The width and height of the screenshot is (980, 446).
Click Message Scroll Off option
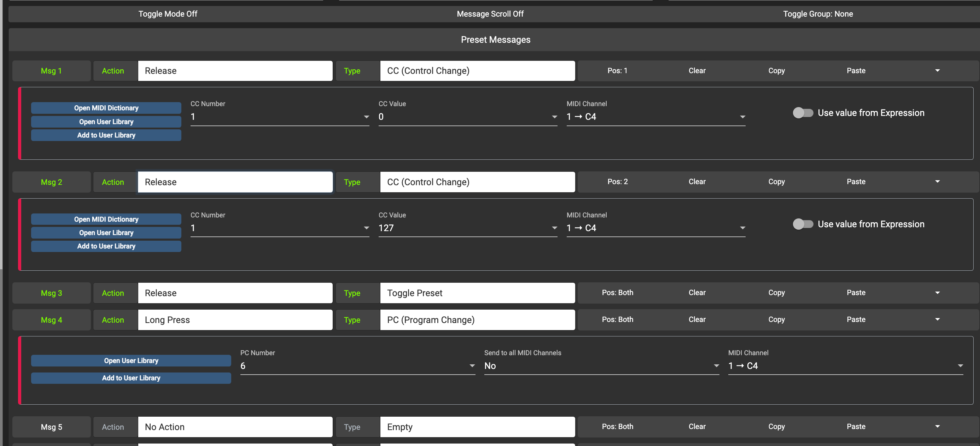490,14
